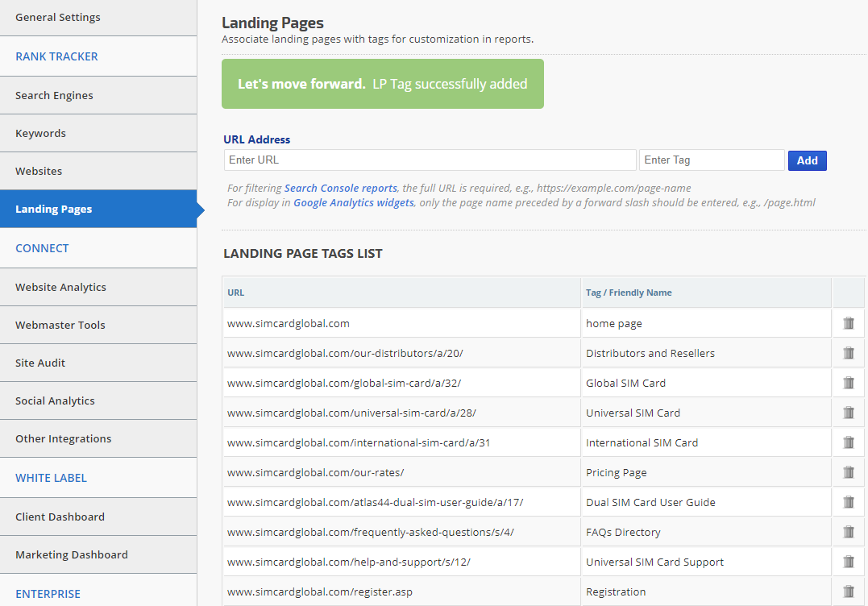Viewport: 868px width, 606px height.
Task: Remove the Global SIM Card tag row
Action: (848, 383)
